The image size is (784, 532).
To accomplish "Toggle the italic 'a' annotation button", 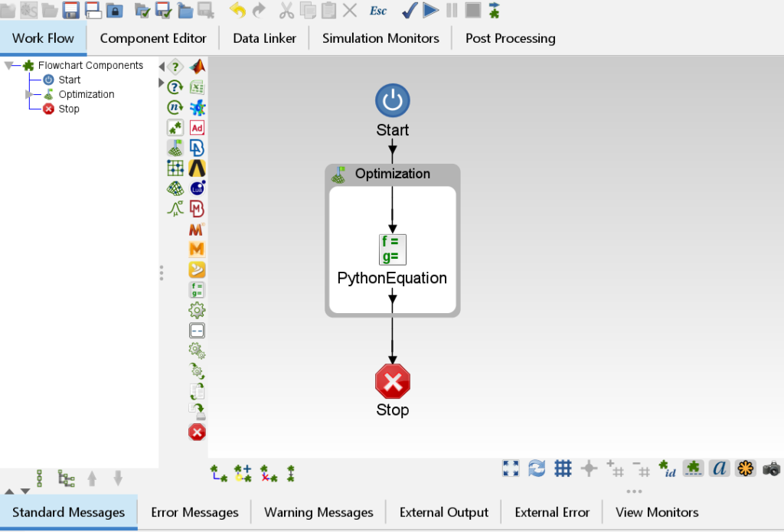I will pos(719,468).
